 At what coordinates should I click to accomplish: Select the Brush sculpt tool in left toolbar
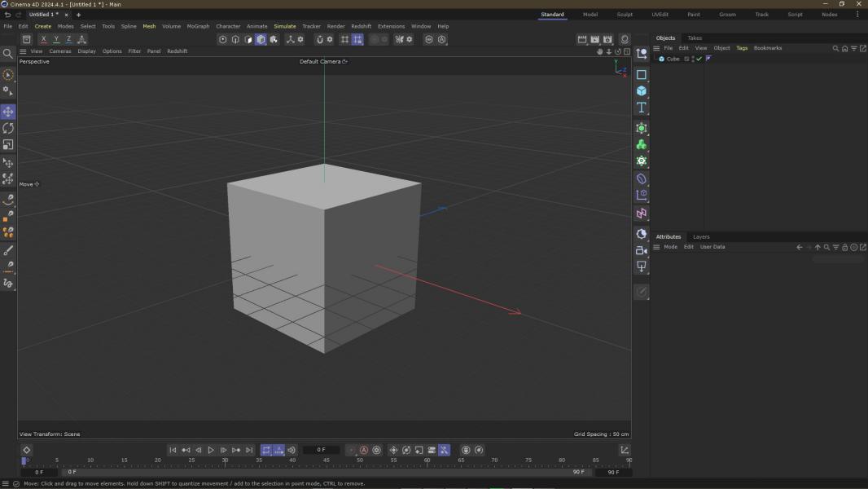tap(8, 250)
